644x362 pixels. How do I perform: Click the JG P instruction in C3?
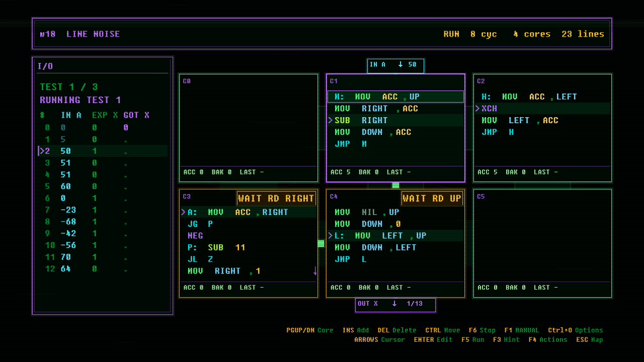[249, 224]
